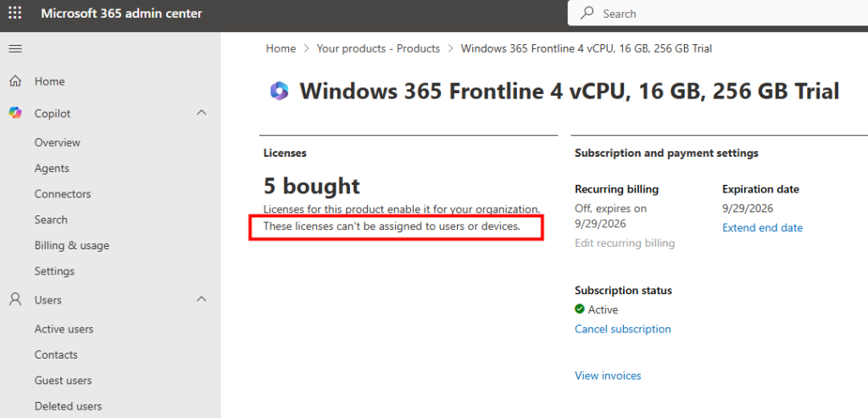This screenshot has width=868, height=418.
Task: Click the green Active status checkmark icon
Action: (580, 309)
